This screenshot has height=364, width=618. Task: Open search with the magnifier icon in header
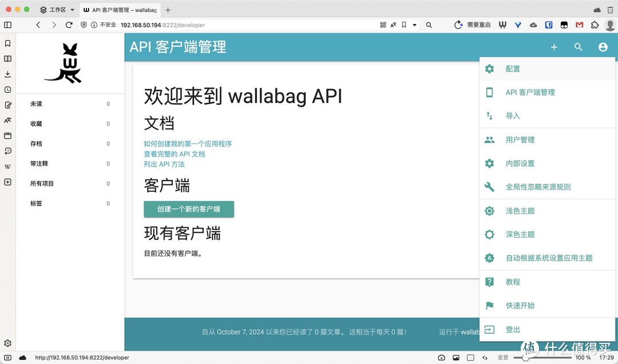click(578, 48)
